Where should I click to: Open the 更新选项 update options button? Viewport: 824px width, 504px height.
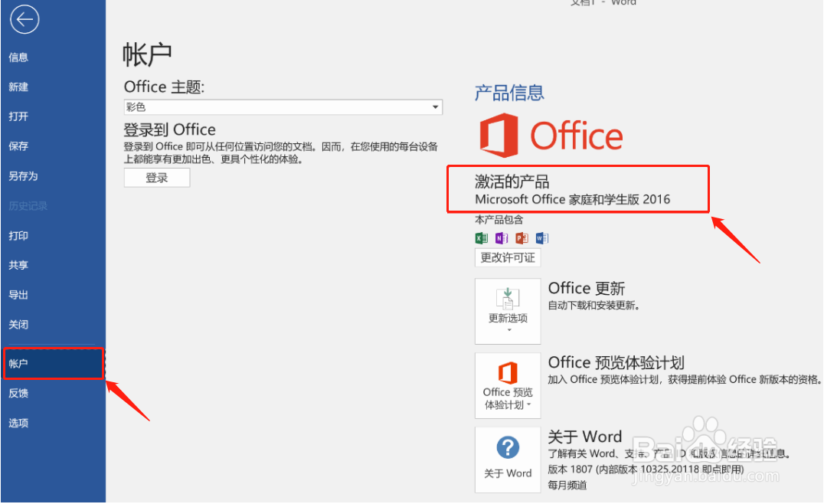(508, 311)
